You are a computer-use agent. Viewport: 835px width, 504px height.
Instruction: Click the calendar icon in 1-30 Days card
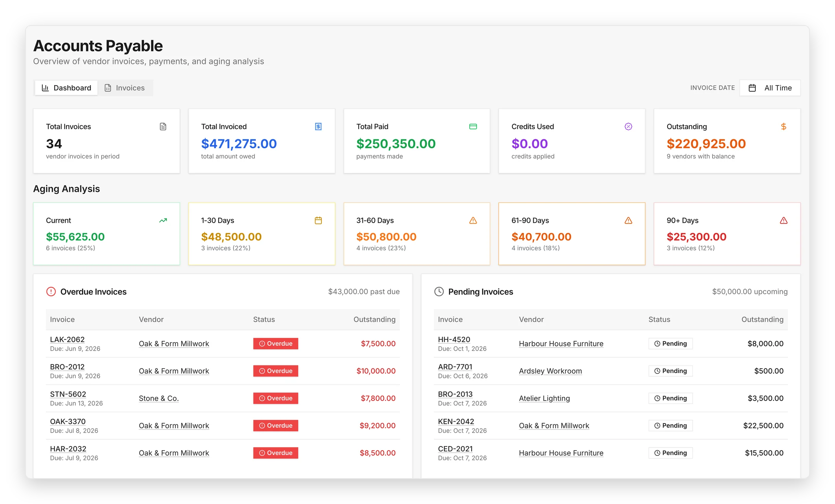(318, 220)
